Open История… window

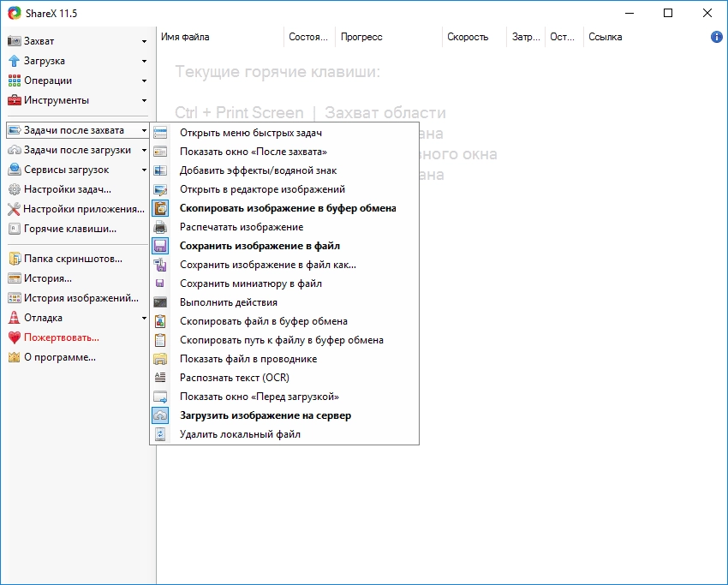coord(48,278)
